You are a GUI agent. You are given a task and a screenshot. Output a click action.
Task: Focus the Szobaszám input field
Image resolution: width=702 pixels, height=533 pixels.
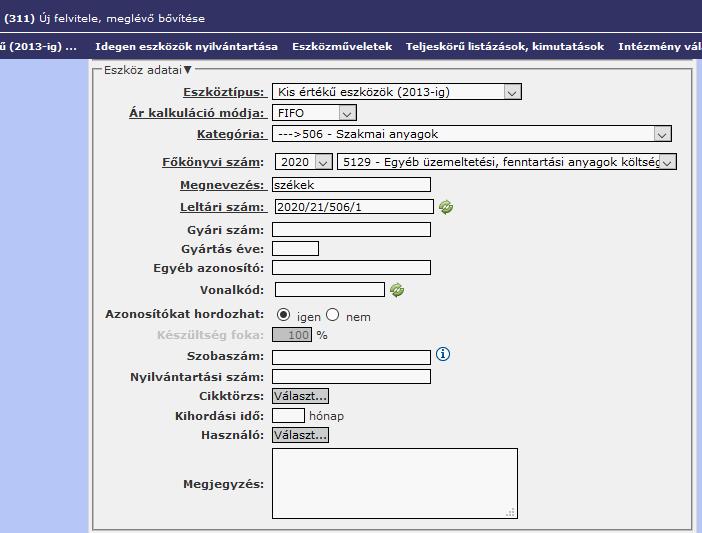351,357
